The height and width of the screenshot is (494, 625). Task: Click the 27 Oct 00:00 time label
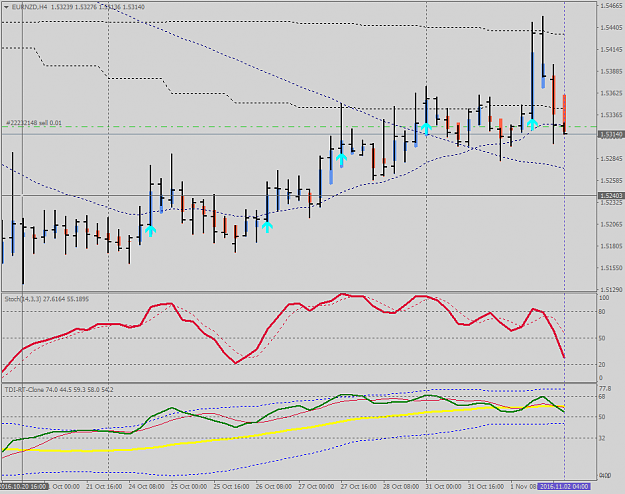point(316,486)
